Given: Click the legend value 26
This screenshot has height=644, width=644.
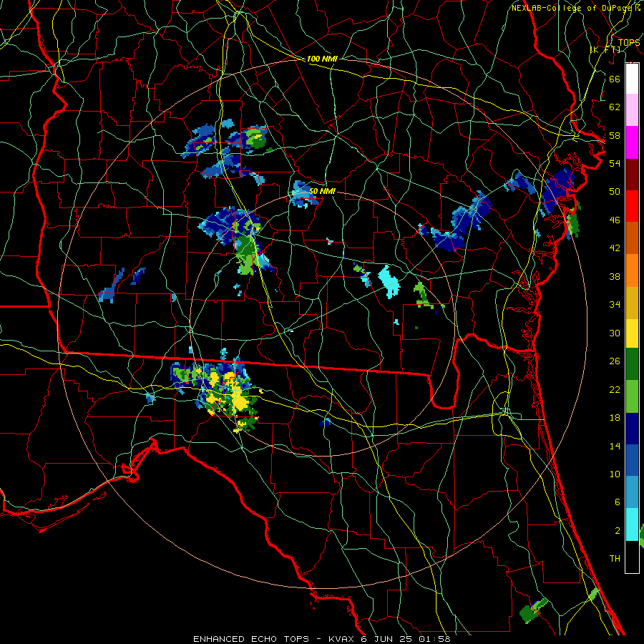Looking at the screenshot, I should pos(615,361).
